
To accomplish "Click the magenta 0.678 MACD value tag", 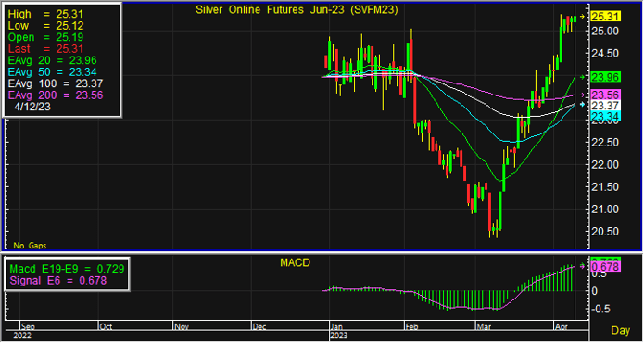I will click(605, 267).
